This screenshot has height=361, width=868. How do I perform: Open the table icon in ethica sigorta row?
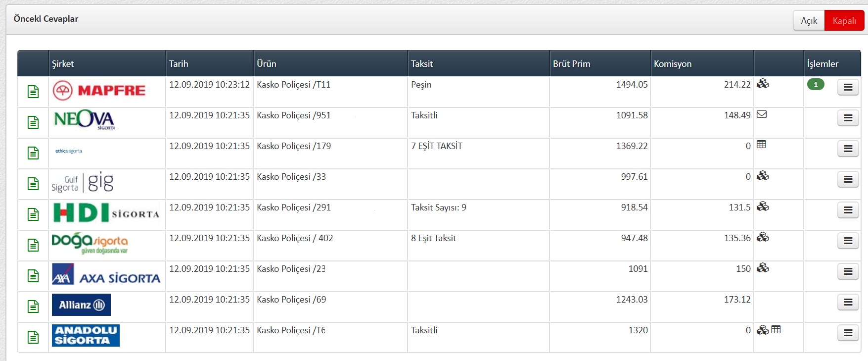(762, 145)
